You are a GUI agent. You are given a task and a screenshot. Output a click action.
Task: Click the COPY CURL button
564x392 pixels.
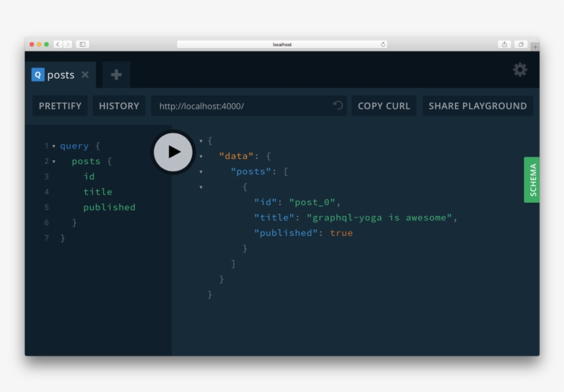click(384, 106)
